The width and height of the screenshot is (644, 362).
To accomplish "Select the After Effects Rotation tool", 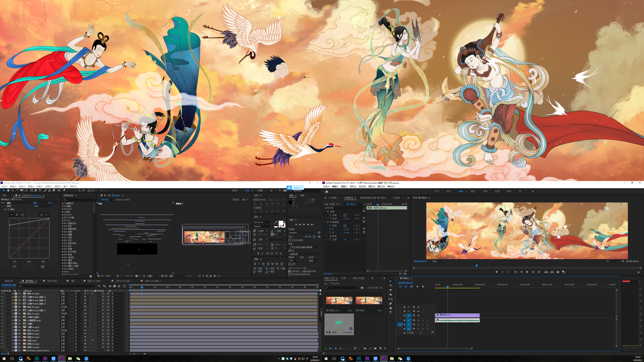I will click(17, 190).
